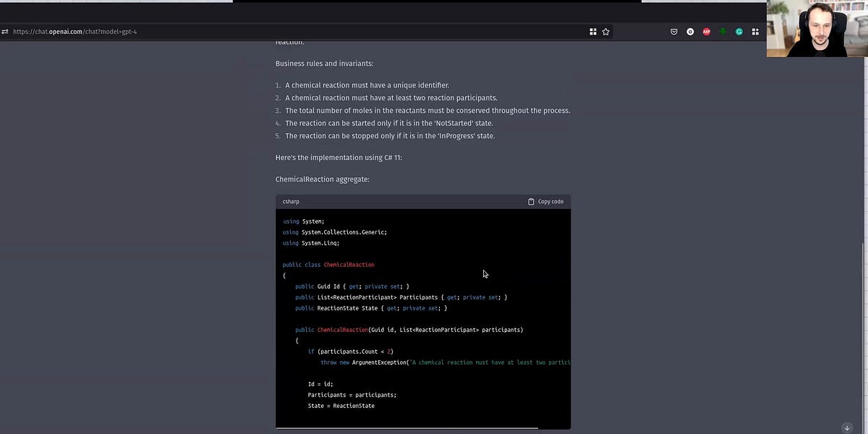Open the extensions grid icon at toolbar's far right

coord(755,31)
